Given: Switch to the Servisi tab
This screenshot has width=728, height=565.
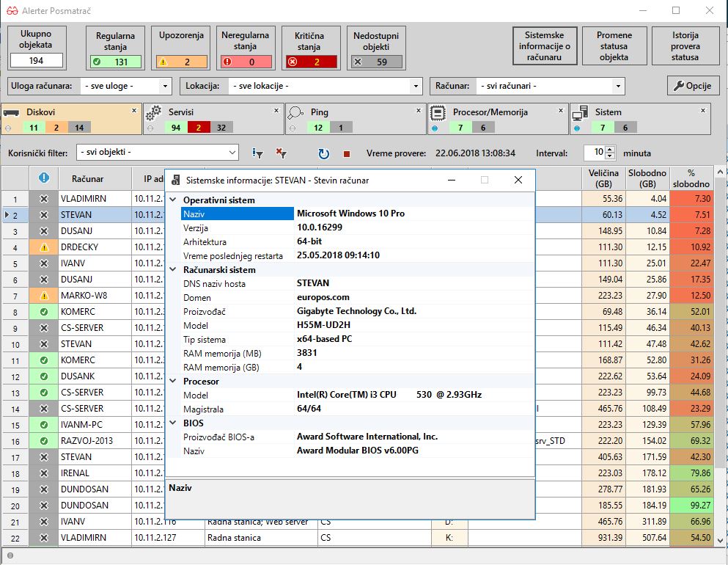Looking at the screenshot, I should pyautogui.click(x=215, y=119).
